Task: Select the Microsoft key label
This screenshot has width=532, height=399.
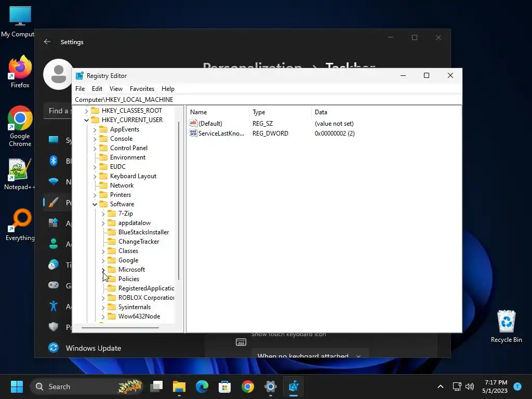Action: coord(131,270)
